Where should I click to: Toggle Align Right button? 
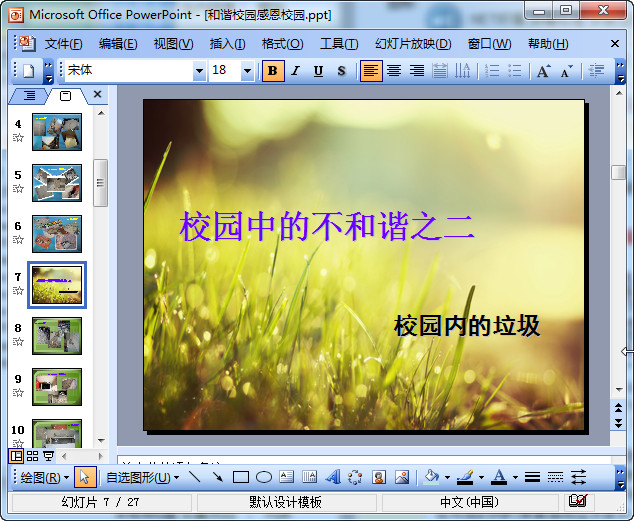coord(417,71)
